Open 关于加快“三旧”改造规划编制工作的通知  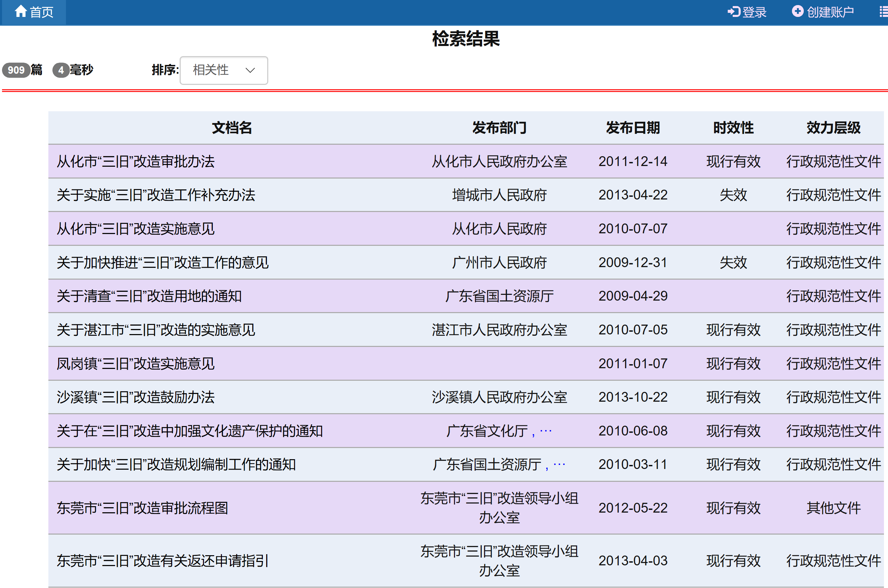tap(176, 465)
